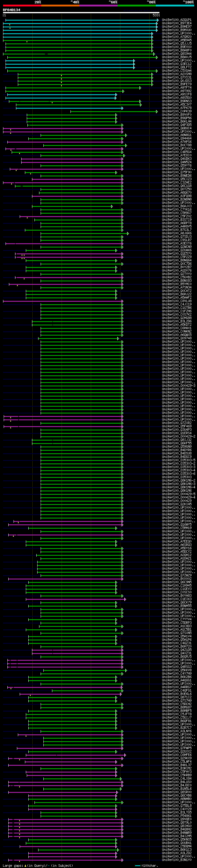Viewport: 197px width, 868px height.
Task: Select hit label UniRef100_B6AJX3
Action: tap(177, 206)
